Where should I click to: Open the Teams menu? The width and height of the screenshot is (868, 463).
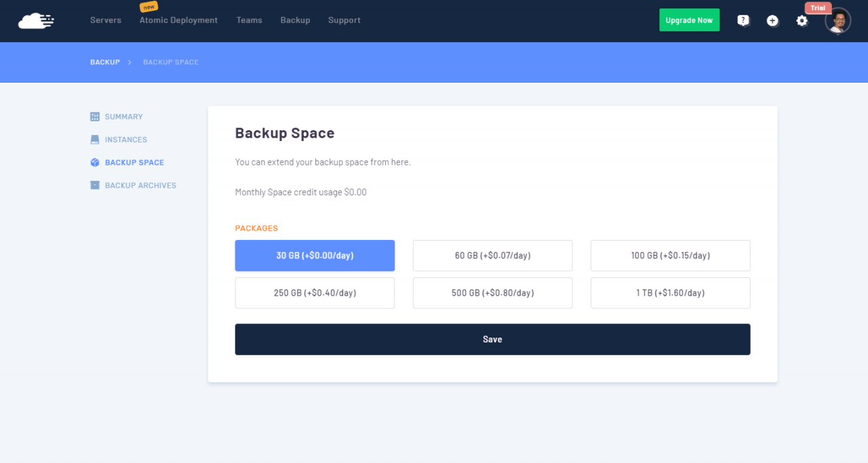coord(249,20)
